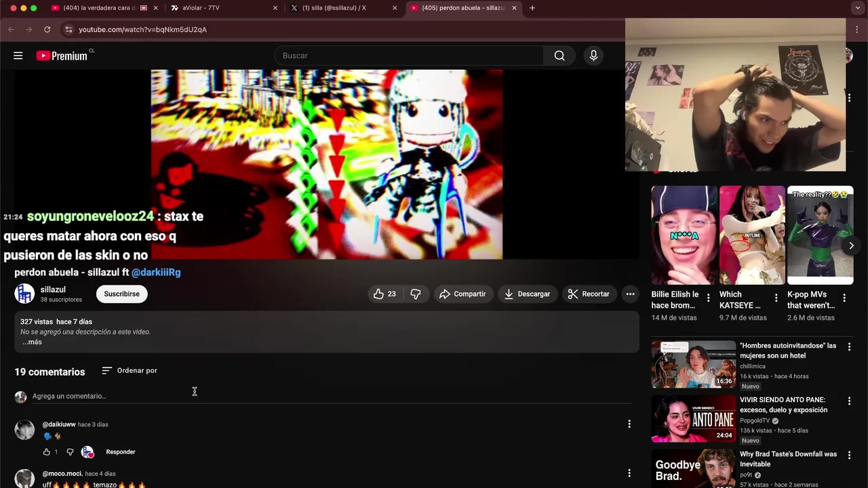Open the tab search chevron
This screenshot has height=488, width=868.
[858, 8]
